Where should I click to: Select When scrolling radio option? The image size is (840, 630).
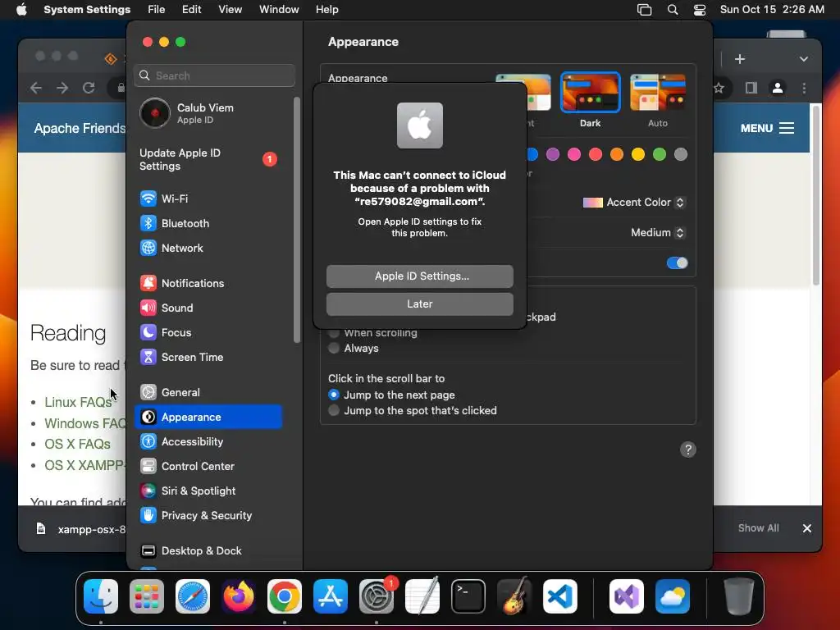334,333
